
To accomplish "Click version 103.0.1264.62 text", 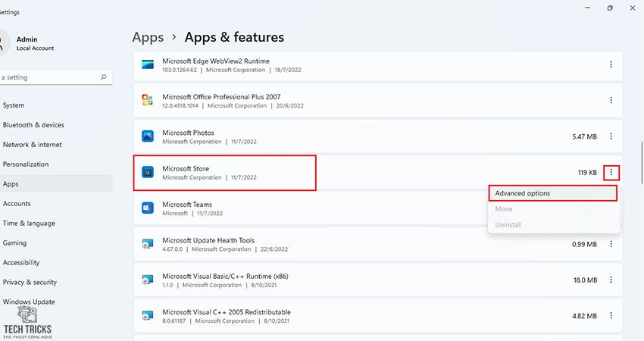I will tap(179, 70).
